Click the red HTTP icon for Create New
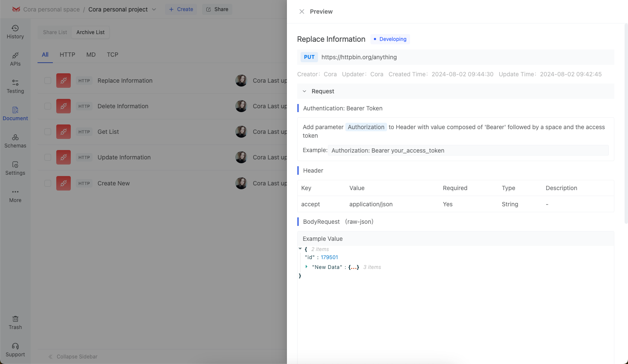The image size is (628, 364). (x=64, y=183)
